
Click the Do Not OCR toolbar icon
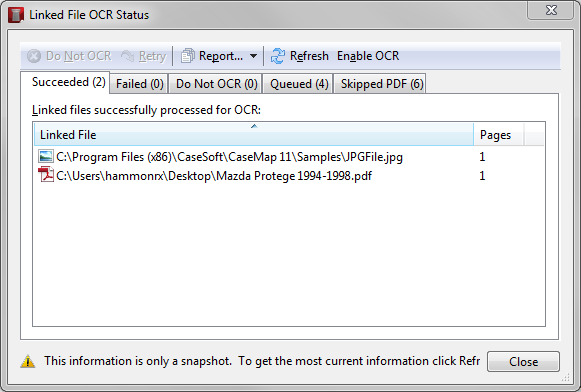click(x=34, y=56)
